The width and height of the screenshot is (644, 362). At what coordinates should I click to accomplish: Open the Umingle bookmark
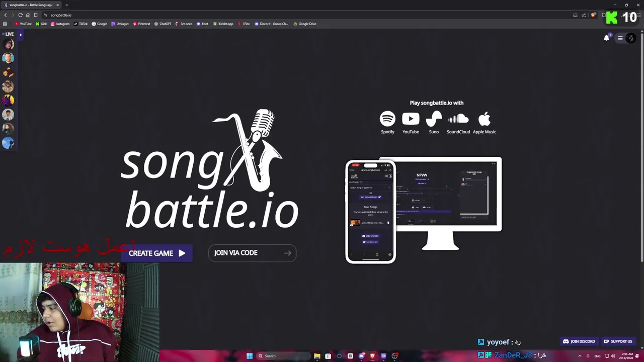120,24
